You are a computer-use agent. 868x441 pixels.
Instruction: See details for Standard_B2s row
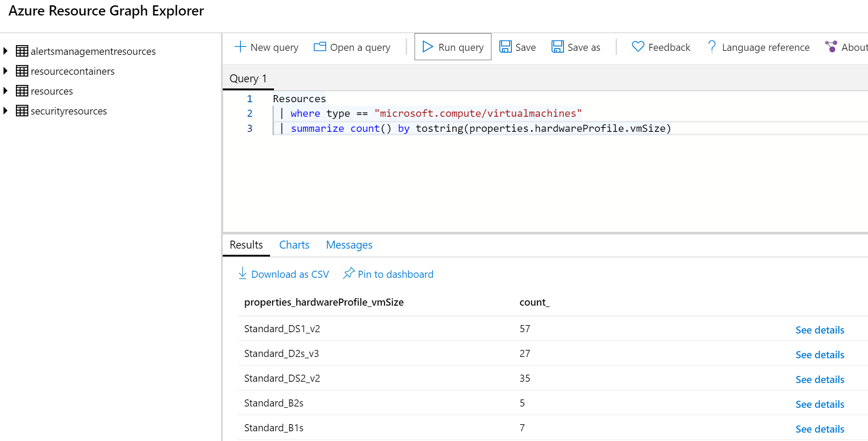[x=819, y=404]
